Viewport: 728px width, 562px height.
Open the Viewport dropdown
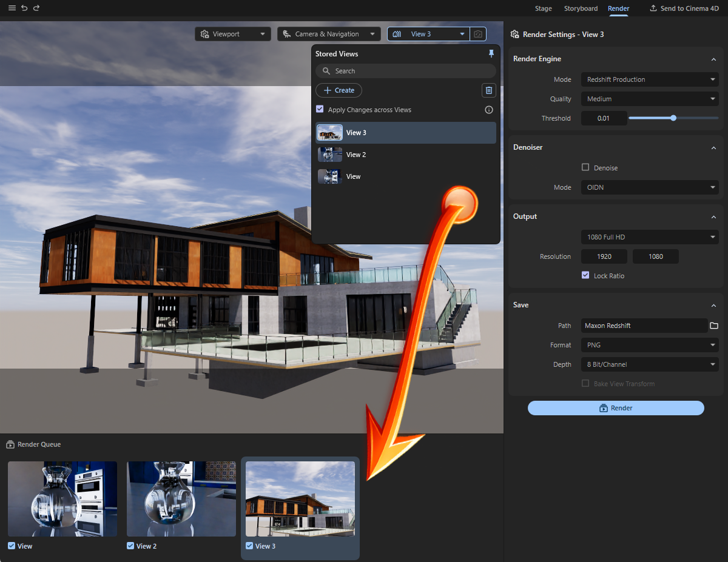click(233, 34)
